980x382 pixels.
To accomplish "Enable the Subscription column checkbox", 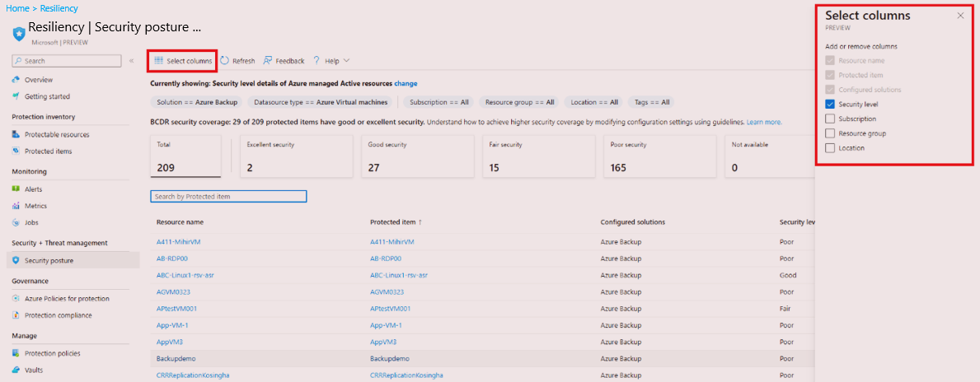I will point(830,119).
